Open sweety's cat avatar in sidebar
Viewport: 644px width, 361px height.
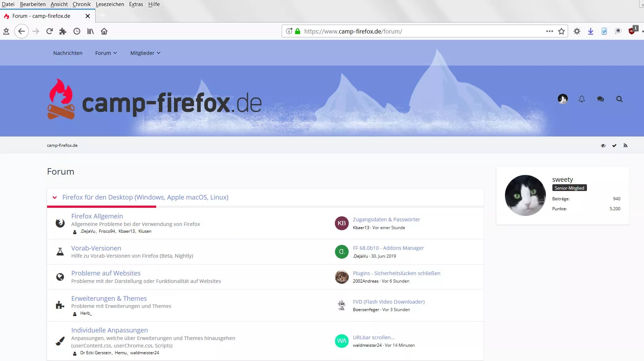click(525, 195)
